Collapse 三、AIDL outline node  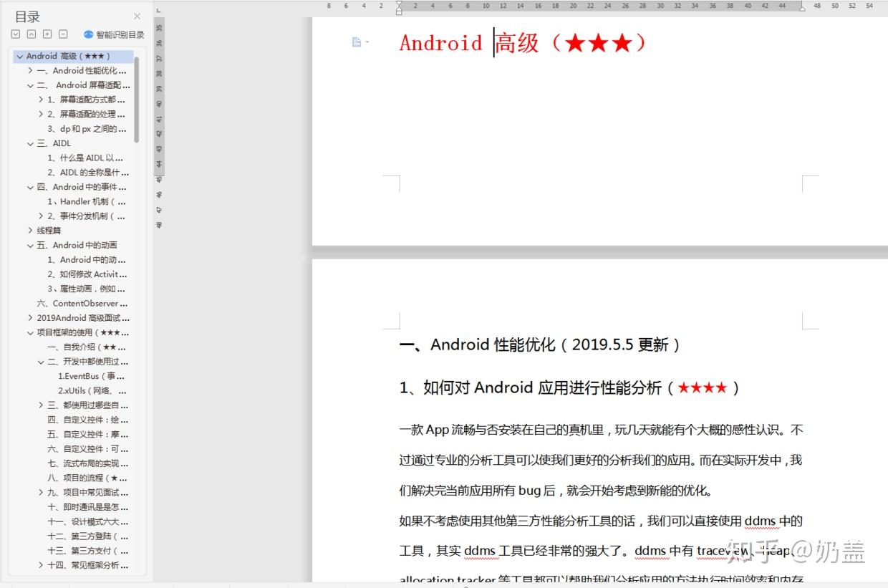point(30,143)
